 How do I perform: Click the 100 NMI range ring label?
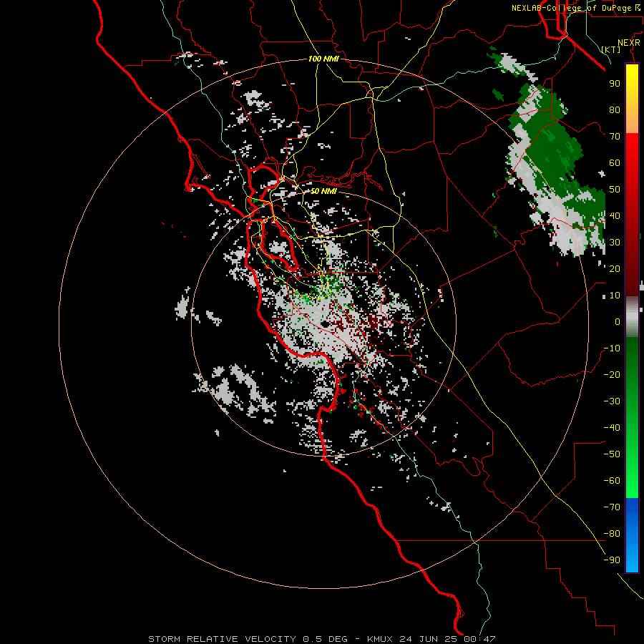tap(323, 59)
